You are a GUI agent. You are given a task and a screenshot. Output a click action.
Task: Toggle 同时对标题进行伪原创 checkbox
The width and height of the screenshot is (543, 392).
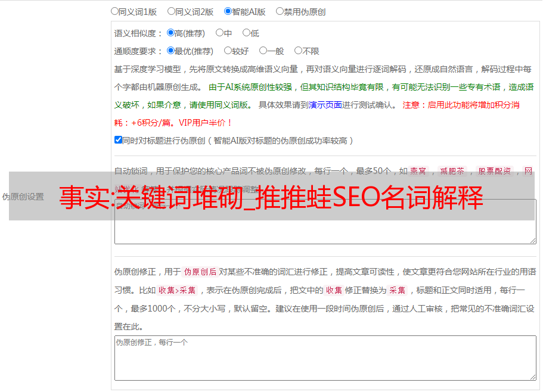coord(118,140)
